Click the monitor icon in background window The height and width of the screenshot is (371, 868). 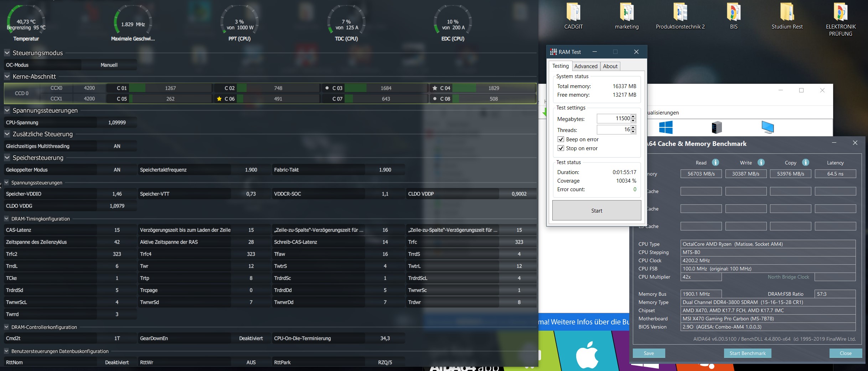[768, 127]
